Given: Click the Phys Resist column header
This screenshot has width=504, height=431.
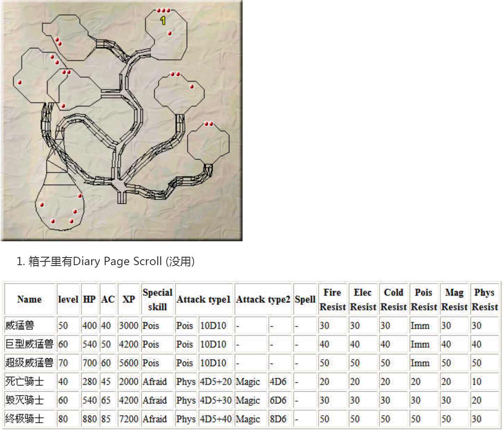Looking at the screenshot, I should coord(484,299).
